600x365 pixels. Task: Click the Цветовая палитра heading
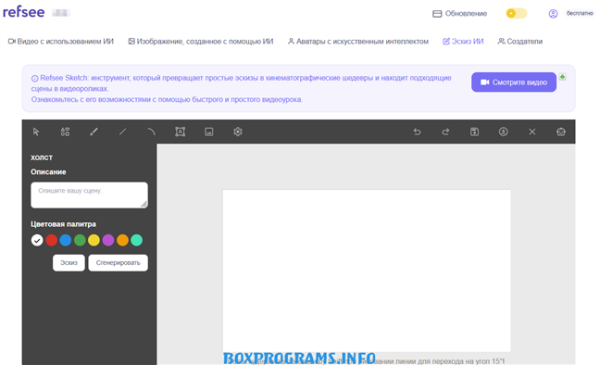point(63,224)
